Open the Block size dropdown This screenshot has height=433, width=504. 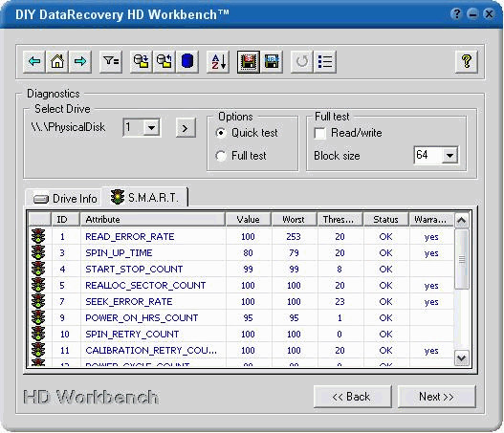pos(449,156)
